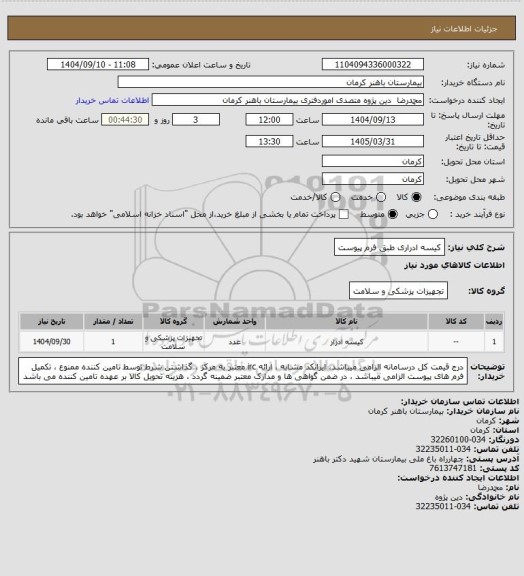Click the remaining days field showing 3
Screen dimensions: 524x576
[x=196, y=120]
